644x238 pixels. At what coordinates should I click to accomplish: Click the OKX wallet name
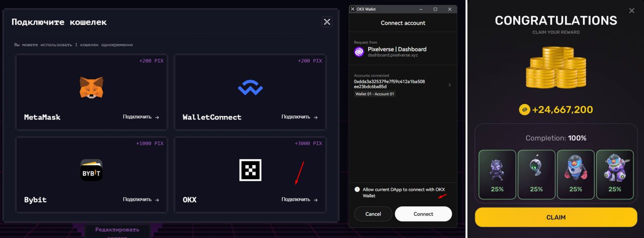(x=190, y=199)
